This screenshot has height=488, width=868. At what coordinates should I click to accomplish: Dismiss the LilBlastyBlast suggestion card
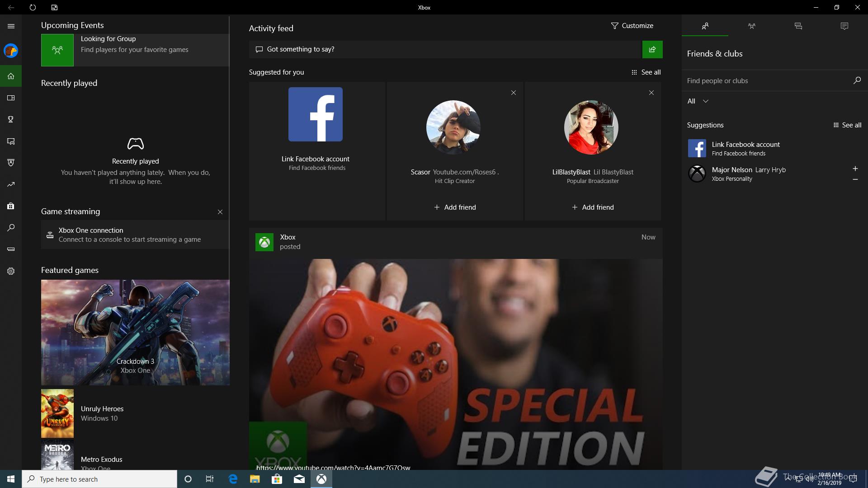click(x=651, y=93)
